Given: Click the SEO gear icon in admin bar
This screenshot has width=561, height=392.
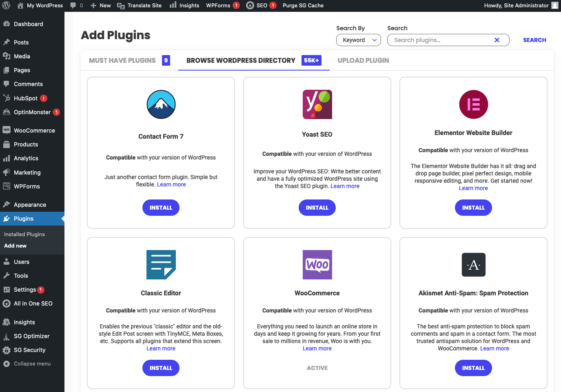Looking at the screenshot, I should 250,6.
